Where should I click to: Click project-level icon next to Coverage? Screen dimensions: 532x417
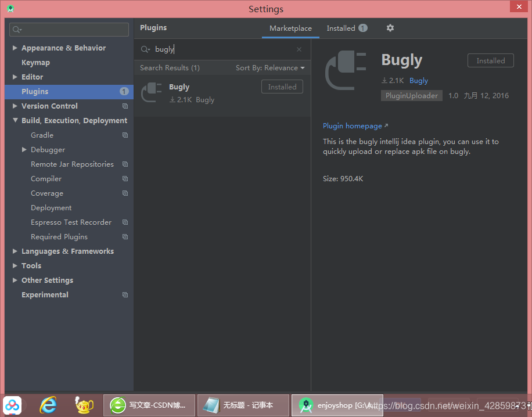point(125,193)
